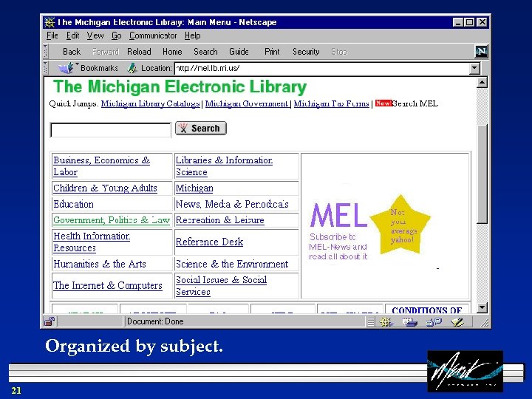
Task: Click the Conditions Of link at page bottom
Action: (x=427, y=310)
